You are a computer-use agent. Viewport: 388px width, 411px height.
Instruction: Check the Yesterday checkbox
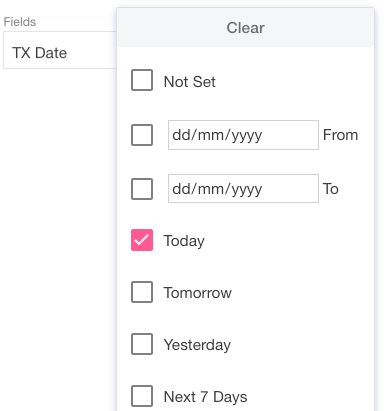[x=142, y=344]
